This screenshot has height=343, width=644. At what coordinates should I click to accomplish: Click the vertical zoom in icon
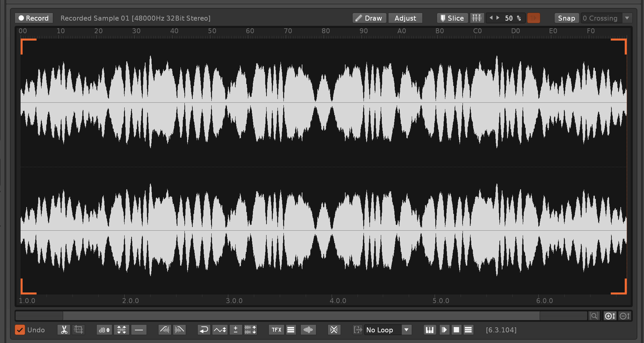pyautogui.click(x=610, y=316)
